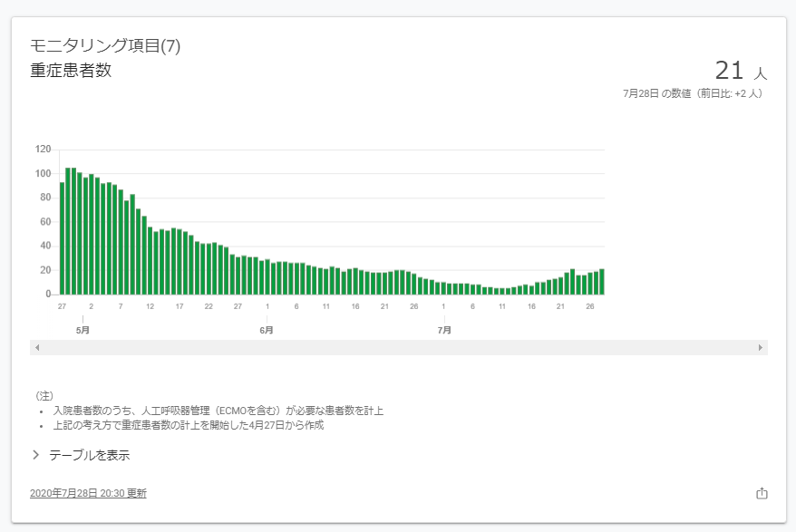Click the 21 人 value
The width and height of the screenshot is (796, 532).
tap(742, 71)
